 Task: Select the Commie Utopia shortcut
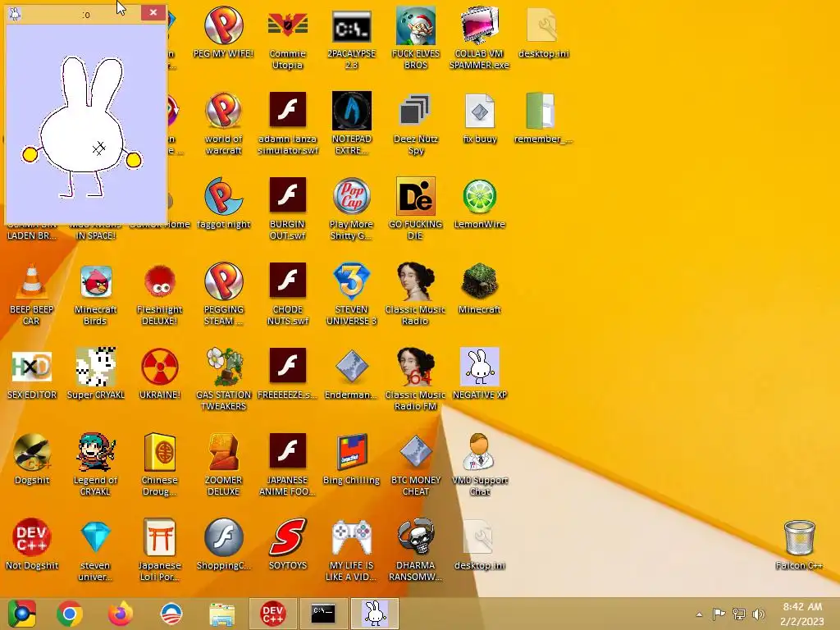click(x=288, y=25)
